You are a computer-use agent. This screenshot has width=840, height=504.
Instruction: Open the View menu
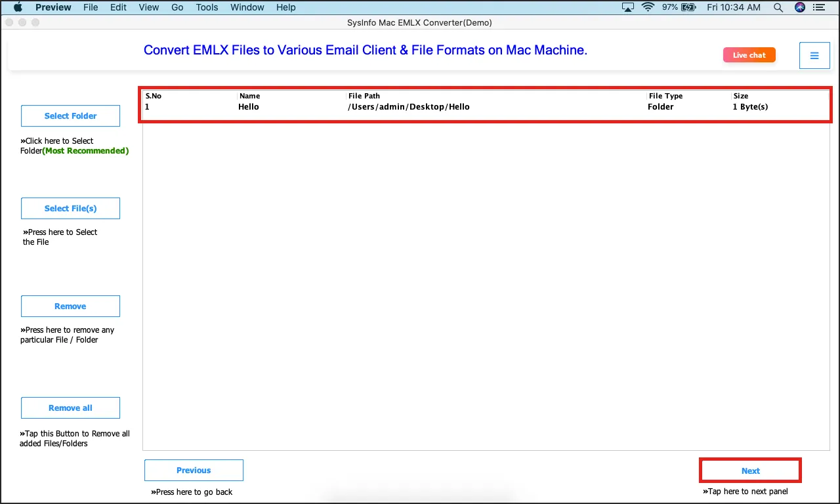tap(149, 7)
